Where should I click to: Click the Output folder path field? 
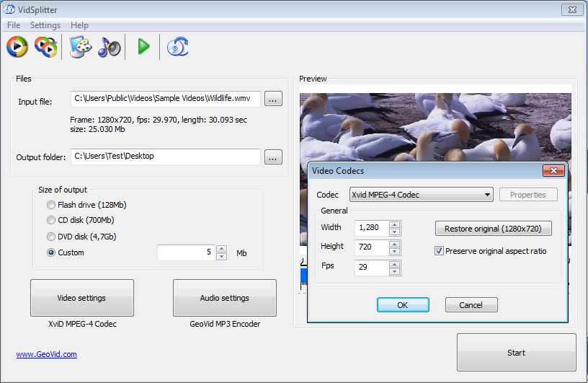165,157
